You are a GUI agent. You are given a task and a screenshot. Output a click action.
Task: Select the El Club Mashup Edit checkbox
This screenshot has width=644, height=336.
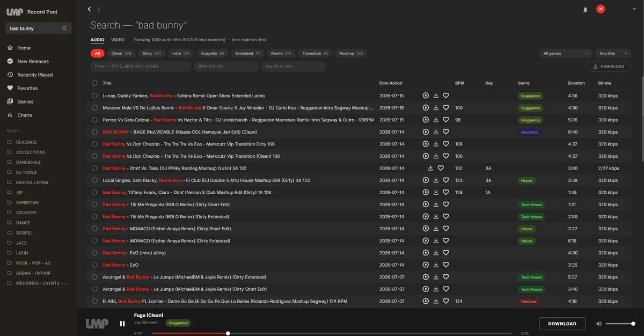click(x=94, y=180)
